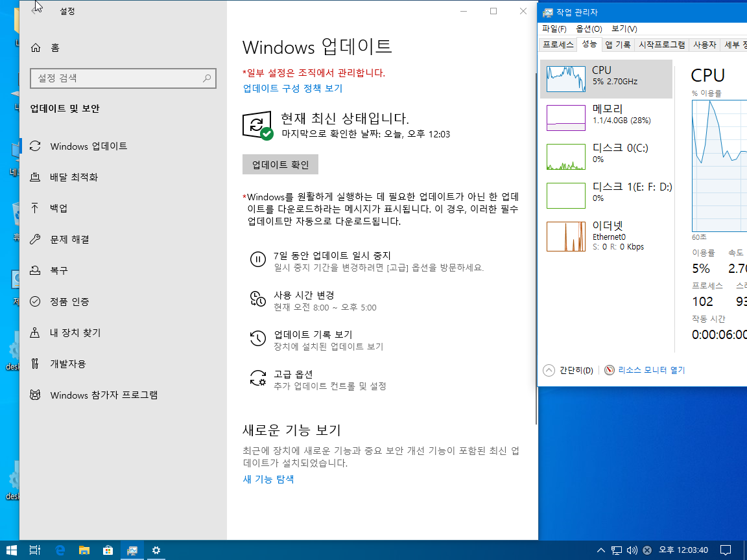Go back using the Settings back arrow
The height and width of the screenshot is (560, 747).
34,11
